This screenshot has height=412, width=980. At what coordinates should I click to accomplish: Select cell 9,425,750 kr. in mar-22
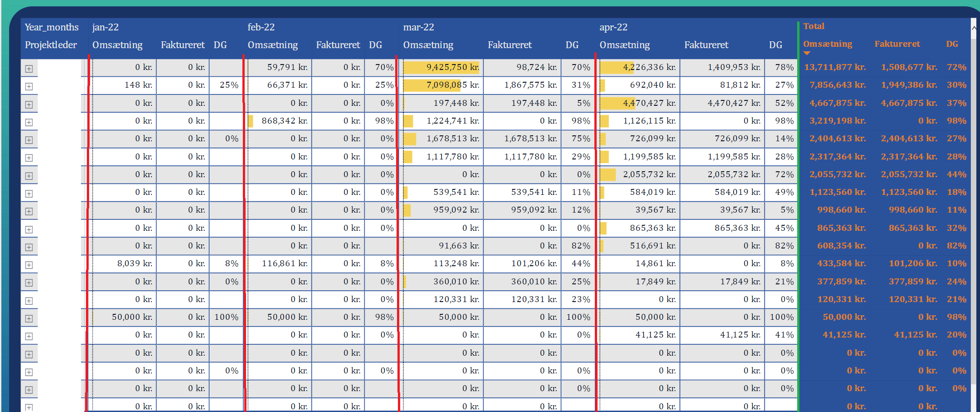point(441,67)
